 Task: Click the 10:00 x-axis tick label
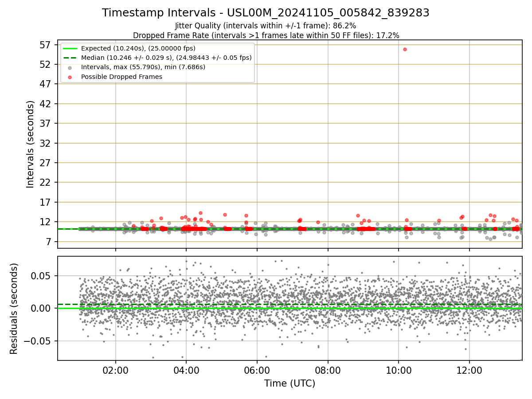click(399, 370)
